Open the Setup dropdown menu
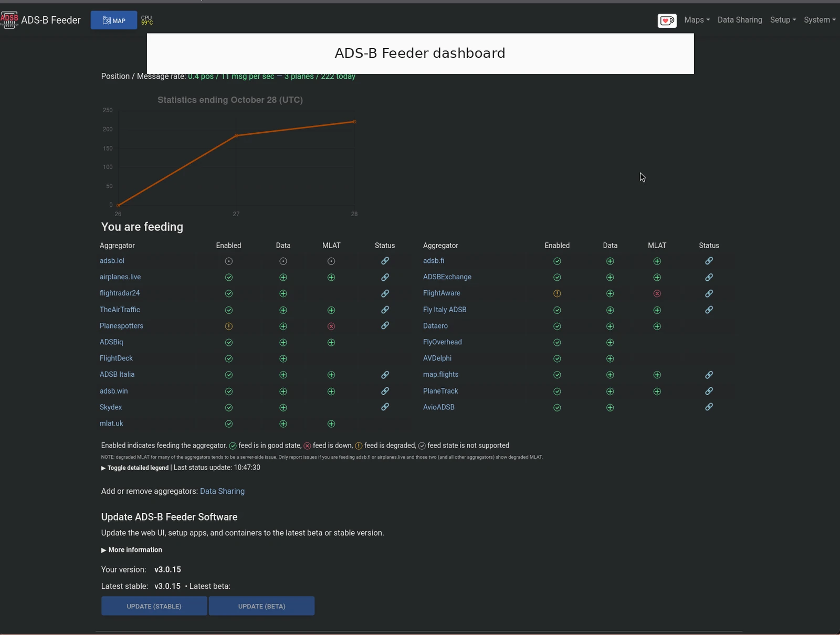This screenshot has width=840, height=635. [x=783, y=20]
